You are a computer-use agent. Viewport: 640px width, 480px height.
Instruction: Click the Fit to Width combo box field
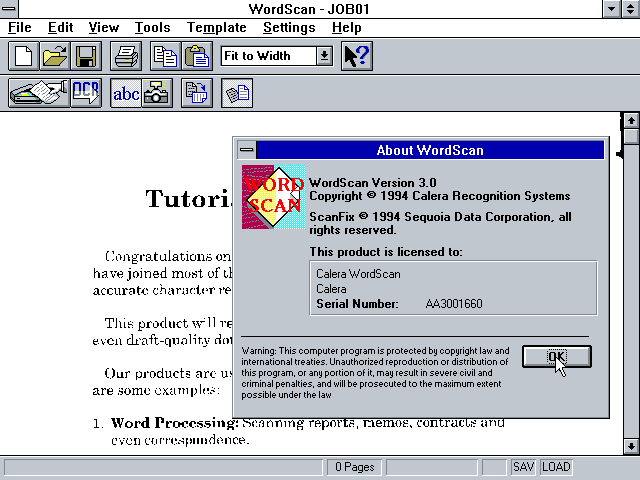pos(269,56)
